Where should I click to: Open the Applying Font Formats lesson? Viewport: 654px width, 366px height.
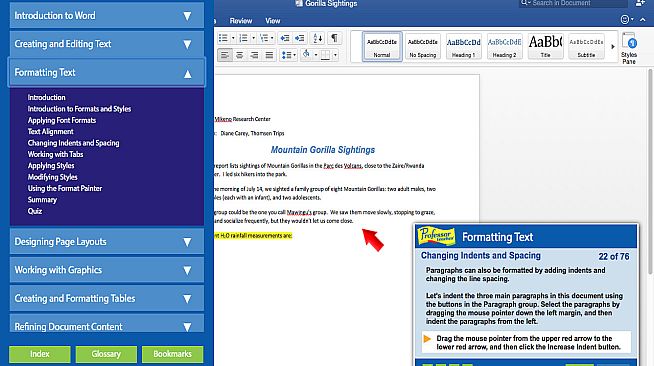tap(62, 120)
